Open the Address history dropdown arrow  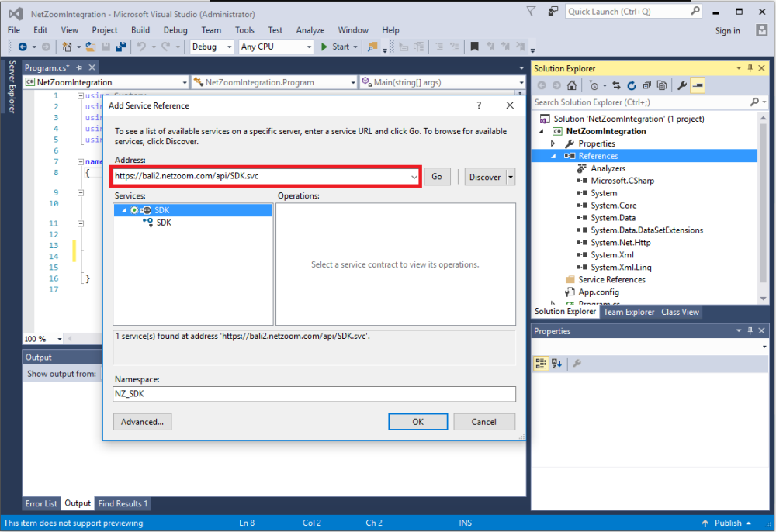(x=414, y=177)
